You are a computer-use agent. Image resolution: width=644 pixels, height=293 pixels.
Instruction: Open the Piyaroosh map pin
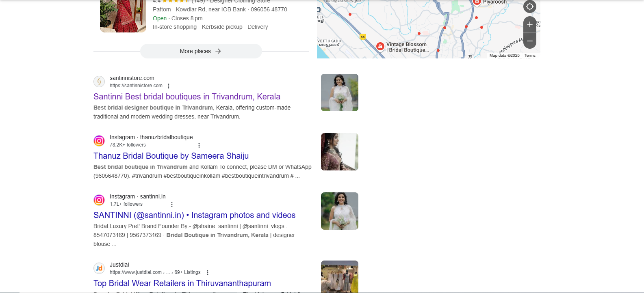coord(477,2)
